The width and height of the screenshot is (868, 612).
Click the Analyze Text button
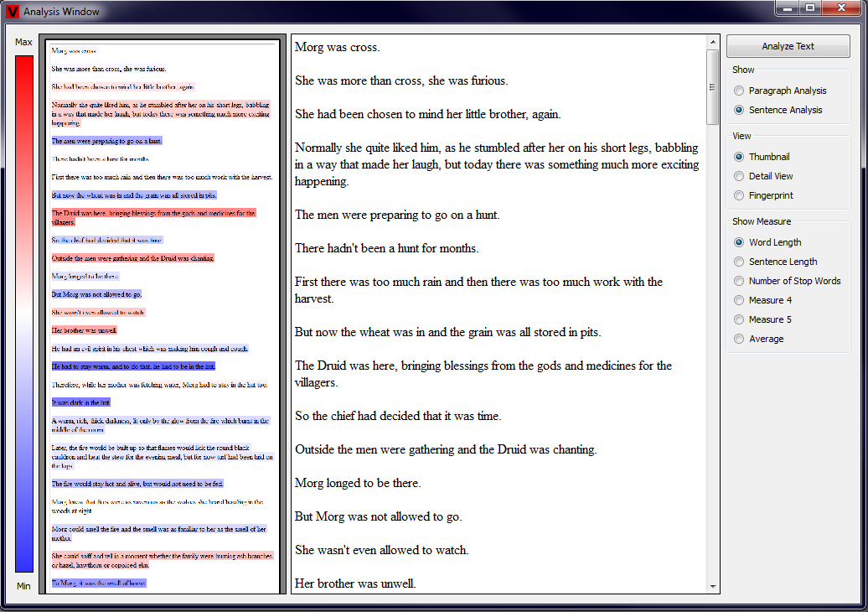(x=788, y=46)
